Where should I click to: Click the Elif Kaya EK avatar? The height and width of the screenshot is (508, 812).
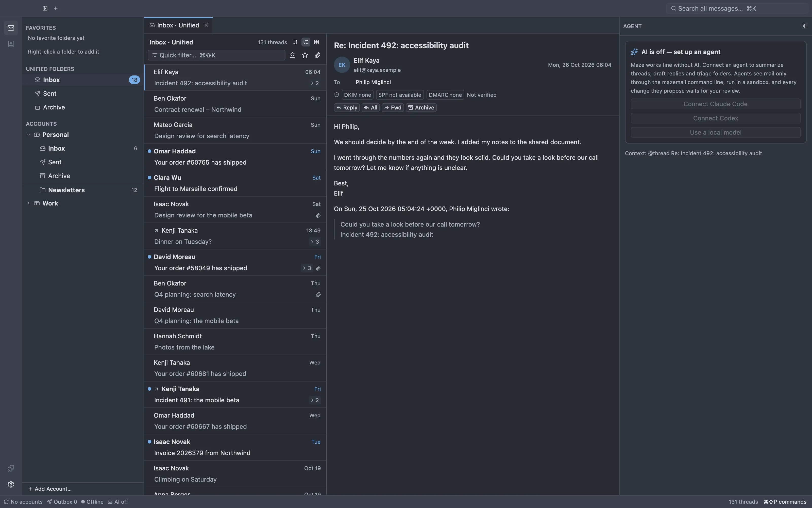342,65
